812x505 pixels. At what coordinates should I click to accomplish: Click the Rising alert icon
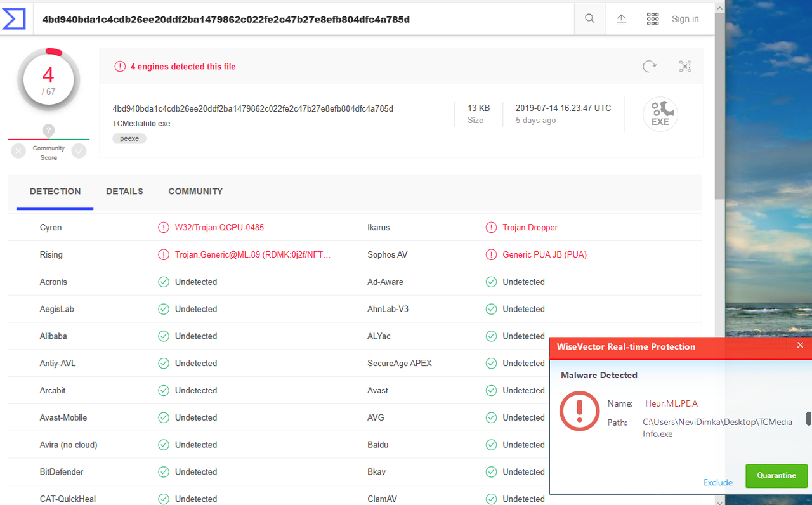coord(164,254)
